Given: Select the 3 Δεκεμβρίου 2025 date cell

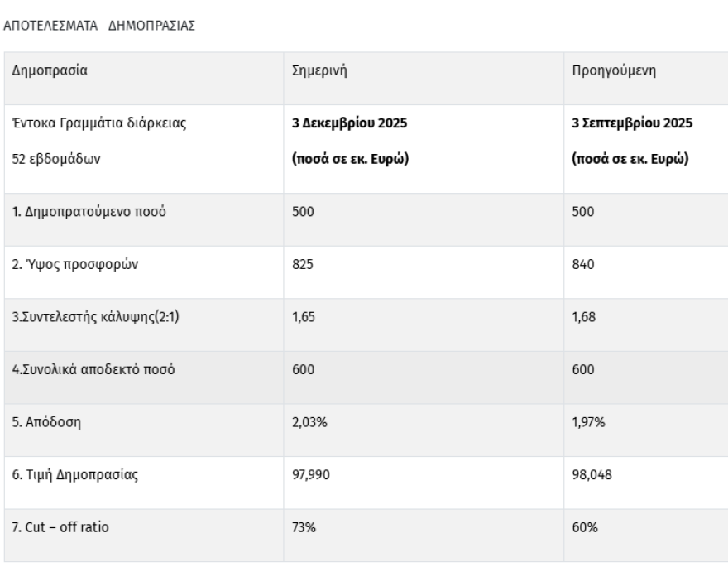Looking at the screenshot, I should point(351,124).
